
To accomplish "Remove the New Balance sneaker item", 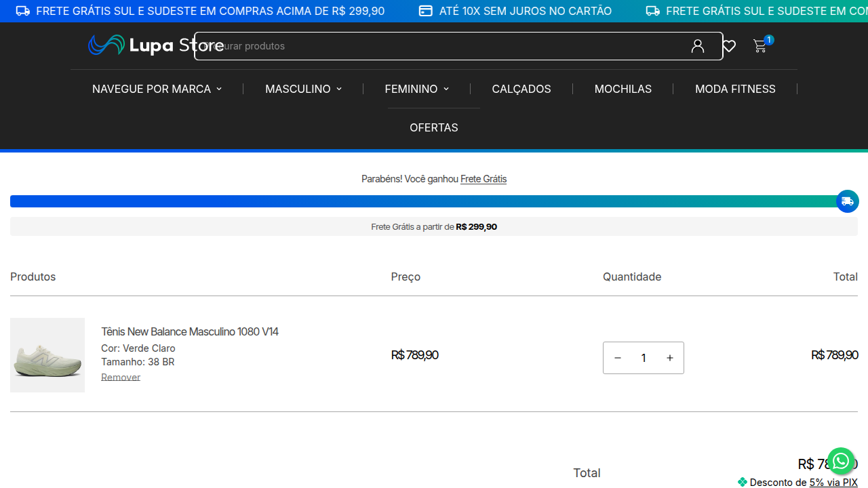I will (121, 377).
